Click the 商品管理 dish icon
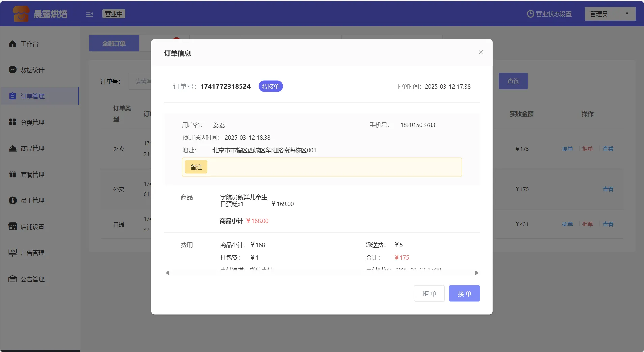The image size is (644, 352). pyautogui.click(x=13, y=148)
